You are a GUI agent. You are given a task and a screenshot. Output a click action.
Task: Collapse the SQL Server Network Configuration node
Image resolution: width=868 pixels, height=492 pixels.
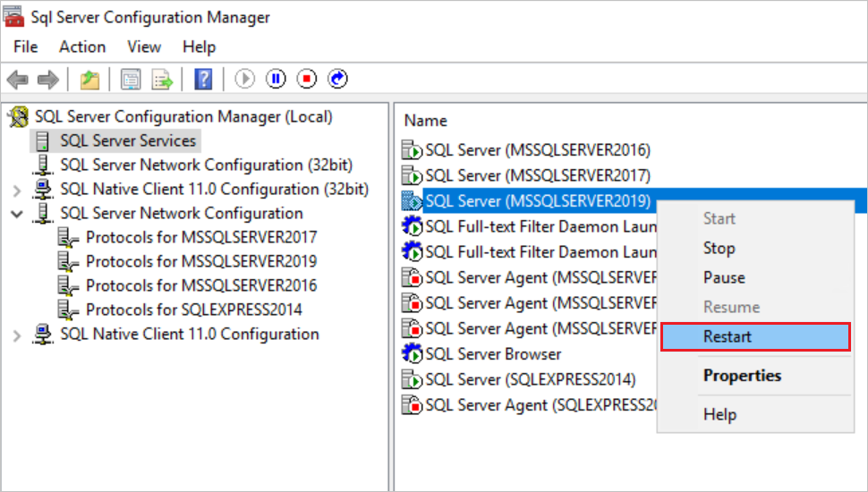(x=17, y=214)
